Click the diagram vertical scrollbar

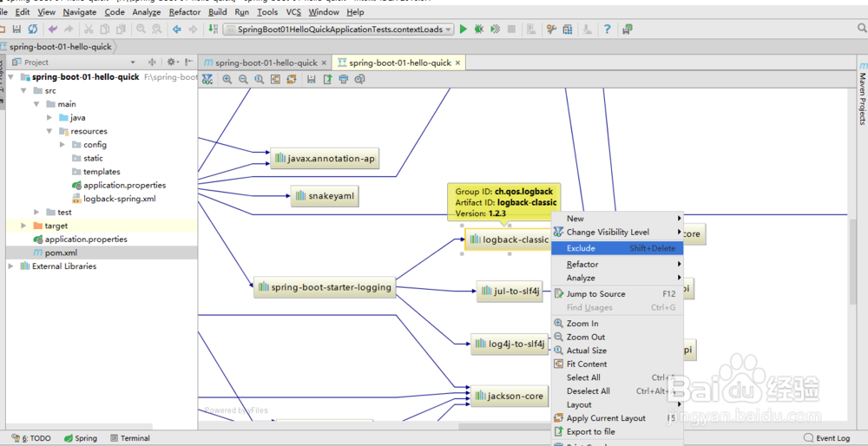point(852,260)
